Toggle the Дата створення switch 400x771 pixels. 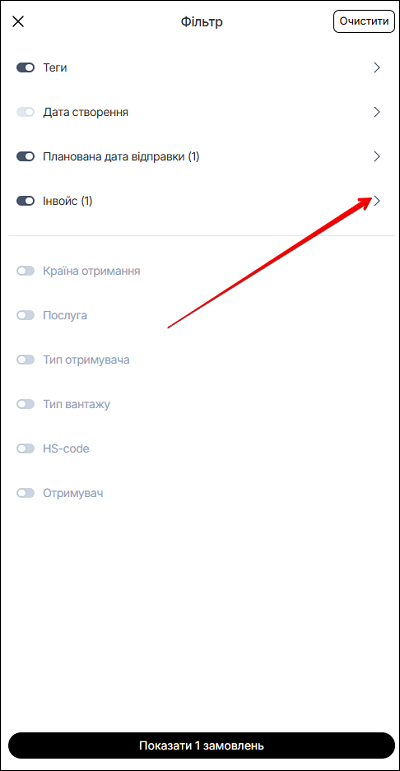pos(26,112)
